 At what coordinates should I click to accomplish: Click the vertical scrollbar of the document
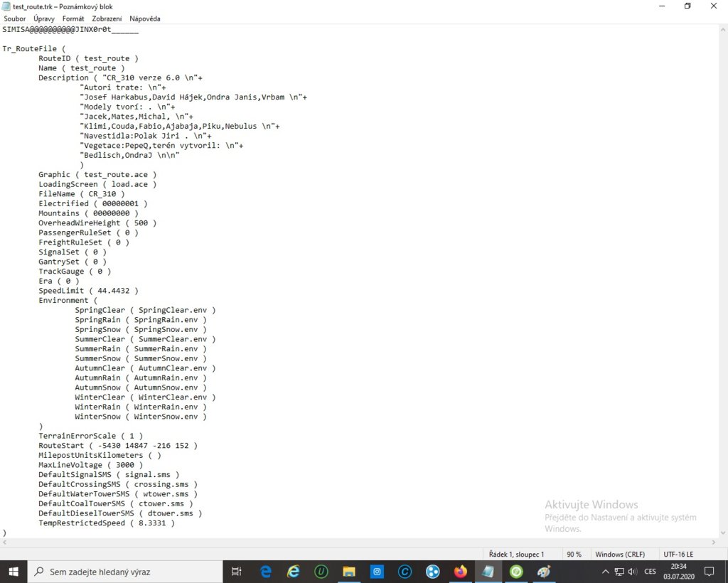point(722,284)
